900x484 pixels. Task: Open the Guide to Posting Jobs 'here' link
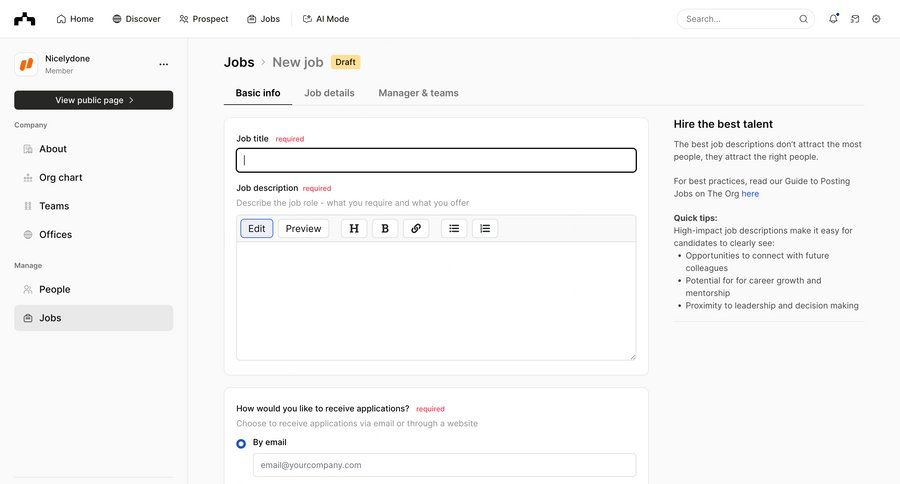tap(750, 194)
